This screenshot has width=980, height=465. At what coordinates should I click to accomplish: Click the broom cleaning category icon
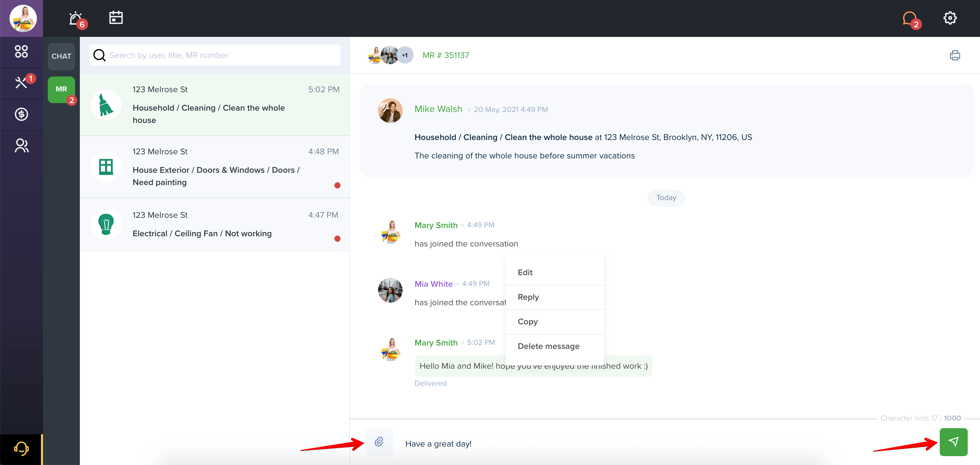(x=106, y=105)
